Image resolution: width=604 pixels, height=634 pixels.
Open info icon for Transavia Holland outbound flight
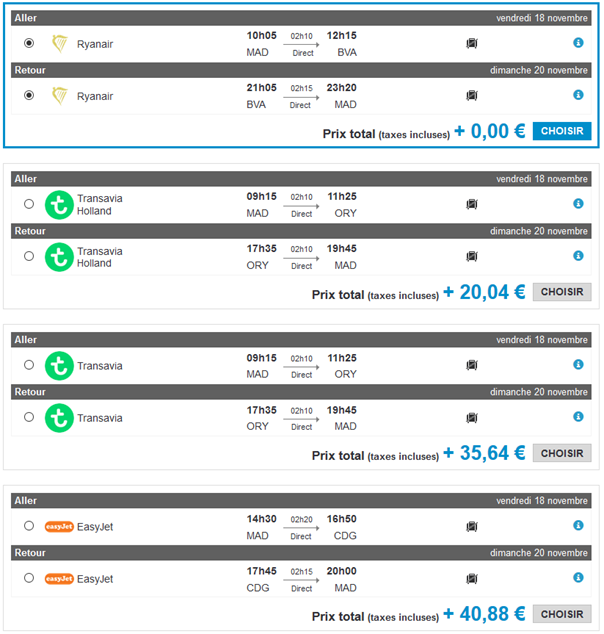point(578,204)
